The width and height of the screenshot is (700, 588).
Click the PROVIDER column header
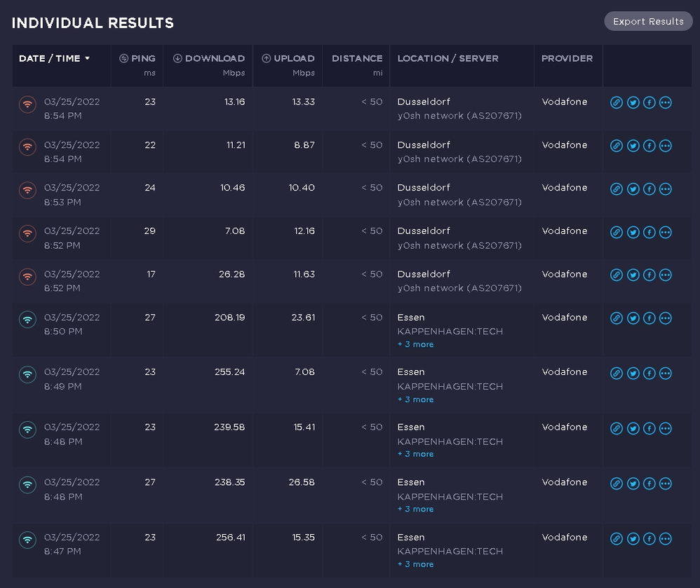(x=567, y=59)
